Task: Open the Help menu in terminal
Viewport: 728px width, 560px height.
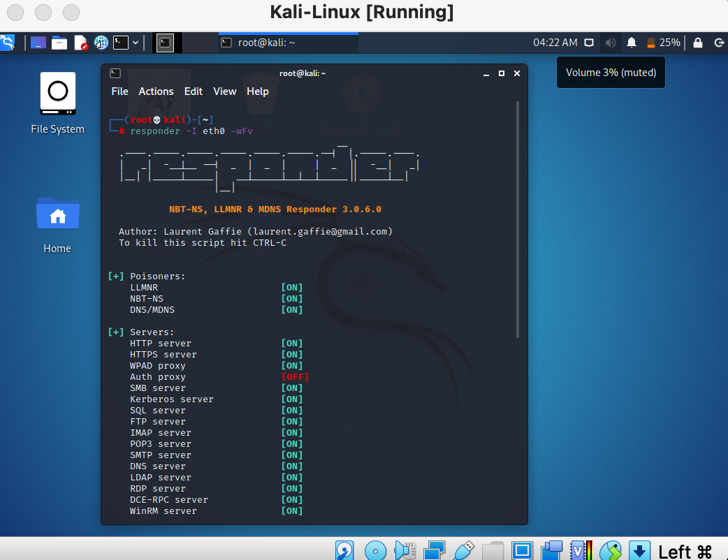Action: pos(258,91)
